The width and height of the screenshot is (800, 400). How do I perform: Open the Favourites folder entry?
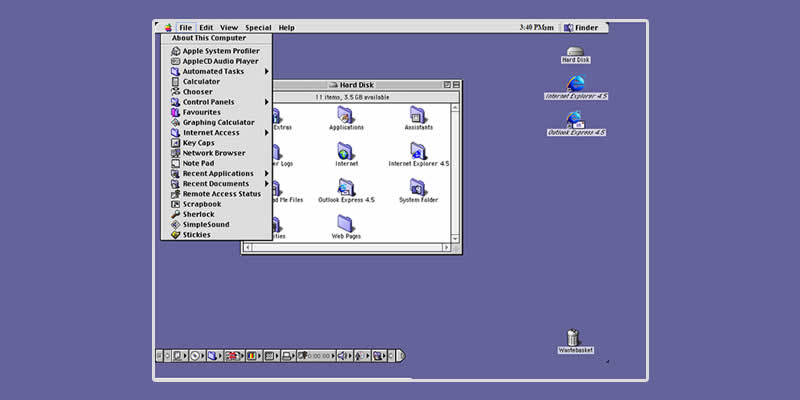point(215,112)
